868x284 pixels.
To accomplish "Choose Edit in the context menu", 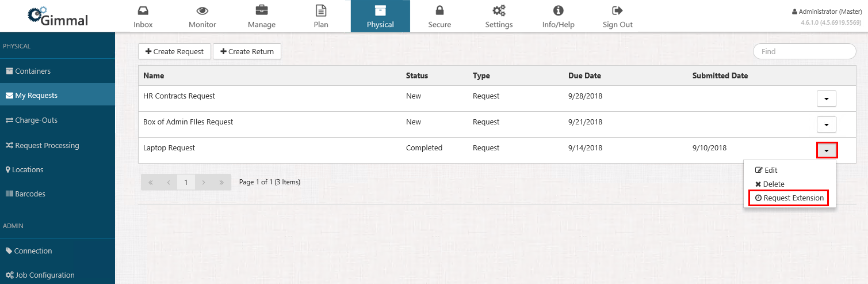I will [766, 171].
